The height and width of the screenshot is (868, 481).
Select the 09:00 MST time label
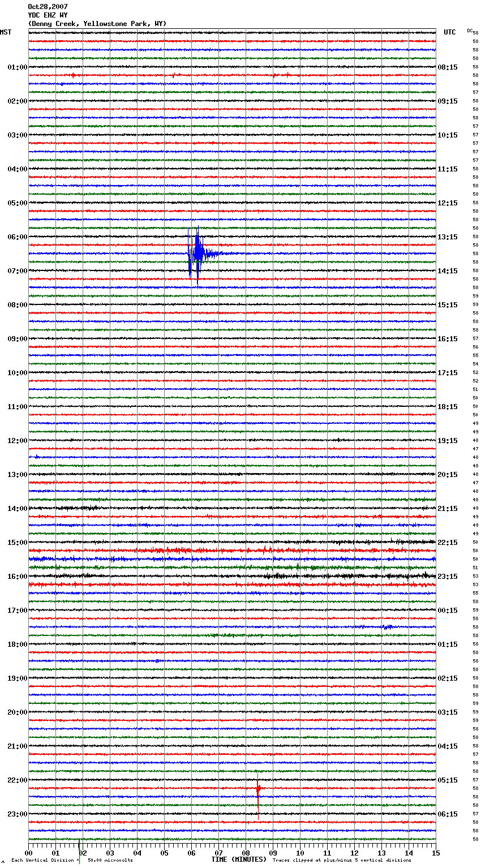pyautogui.click(x=17, y=339)
